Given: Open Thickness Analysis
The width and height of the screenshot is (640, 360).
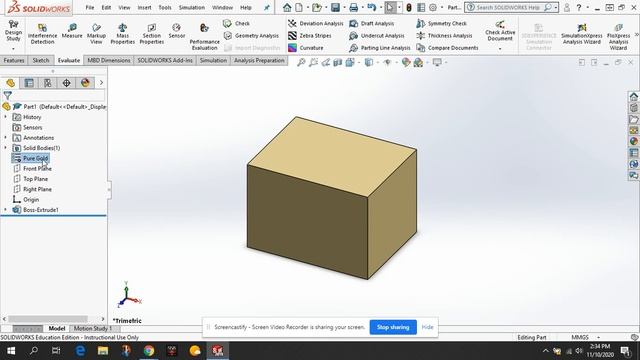Looking at the screenshot, I should tap(444, 36).
